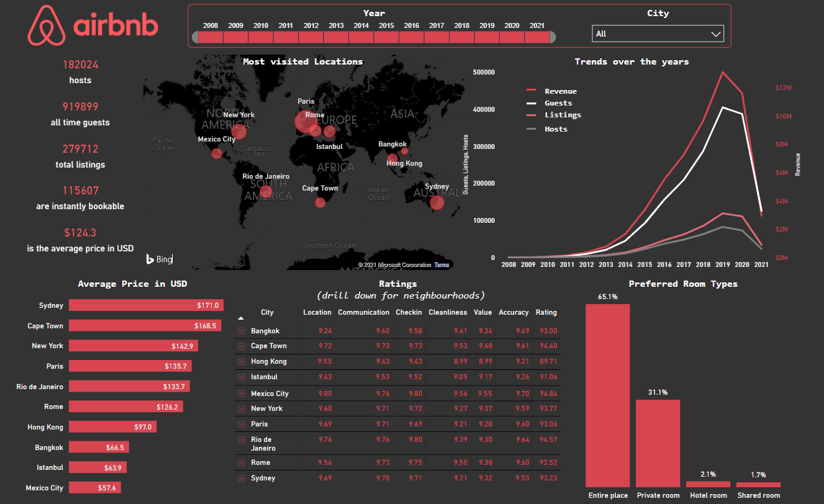Click the Airbnb logo icon
This screenshot has width=824, height=504.
[x=46, y=25]
